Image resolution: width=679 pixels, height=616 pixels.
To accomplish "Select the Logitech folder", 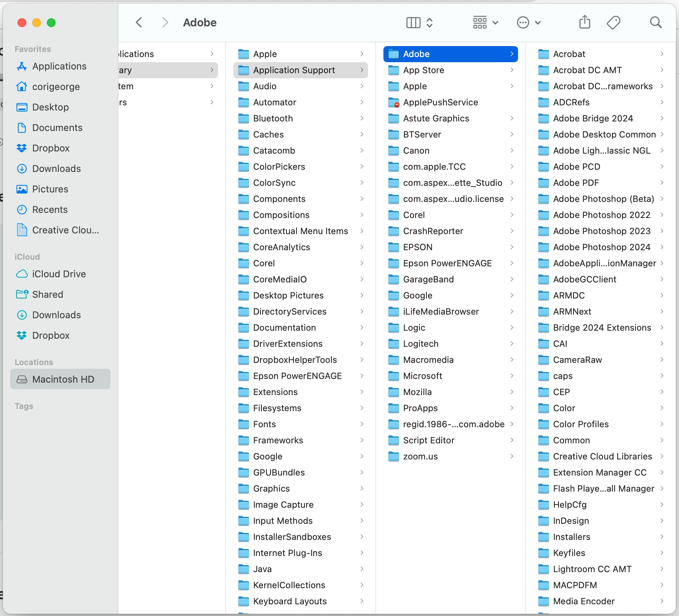I will point(450,344).
